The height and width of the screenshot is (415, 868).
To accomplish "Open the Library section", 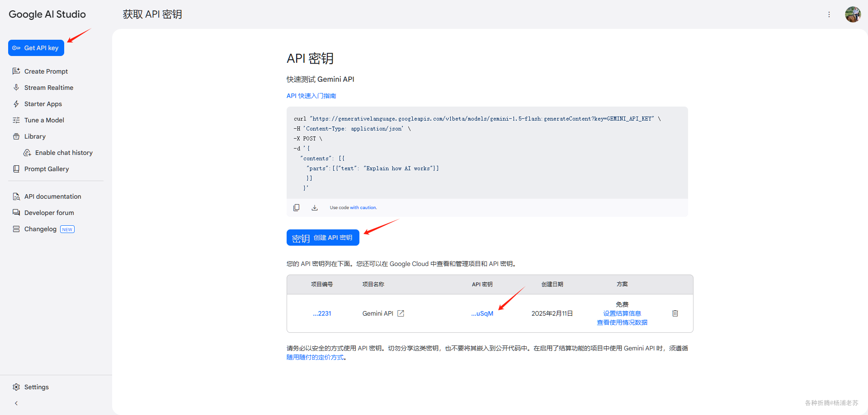I will point(35,136).
